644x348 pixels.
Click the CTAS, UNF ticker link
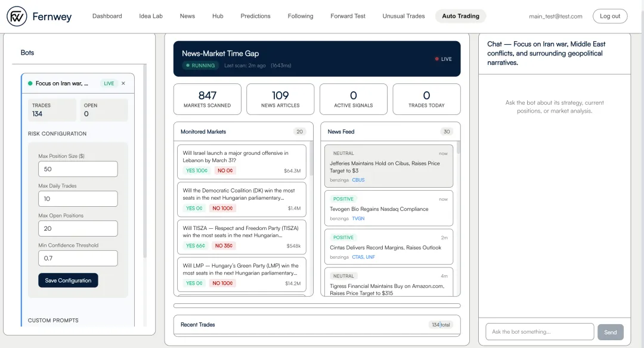pyautogui.click(x=364, y=257)
